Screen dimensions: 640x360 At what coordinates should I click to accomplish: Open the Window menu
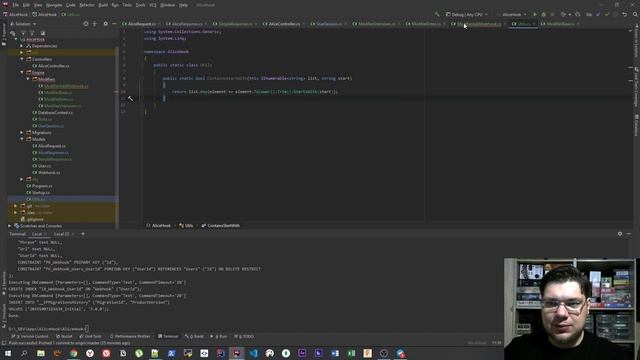(x=167, y=5)
